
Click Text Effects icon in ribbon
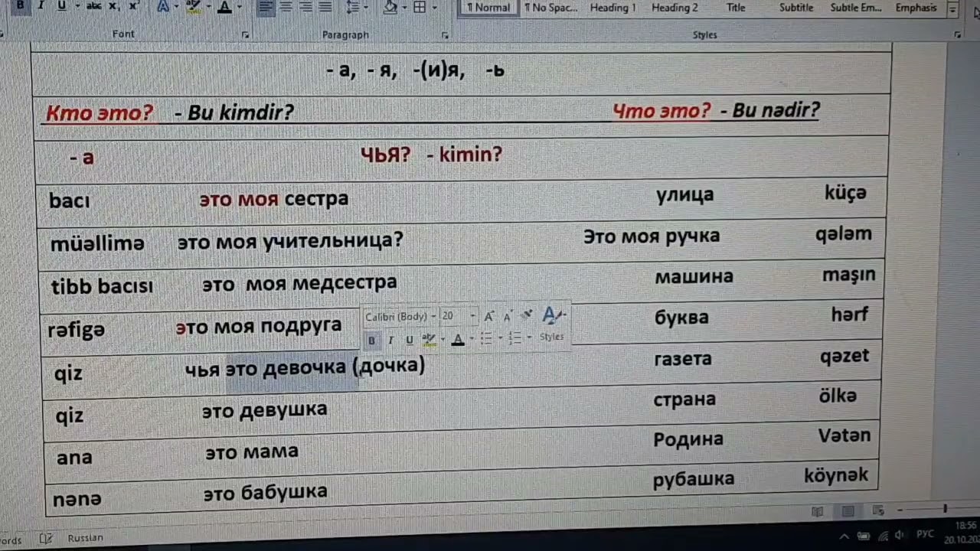tap(162, 6)
